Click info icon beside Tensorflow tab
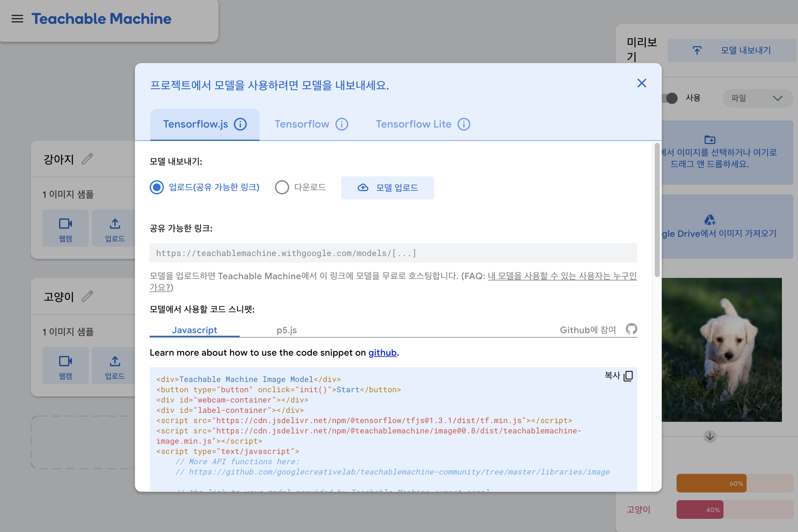Screen dimensions: 798x532 point(342,124)
